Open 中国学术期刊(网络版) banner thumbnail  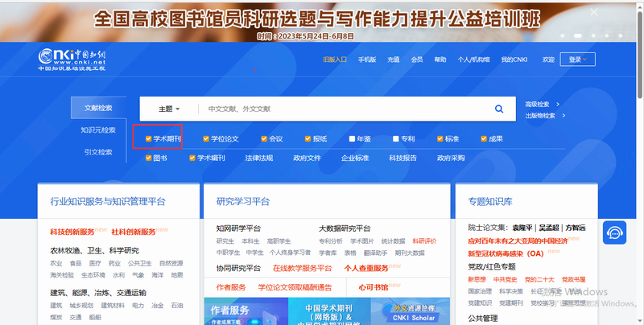329,311
